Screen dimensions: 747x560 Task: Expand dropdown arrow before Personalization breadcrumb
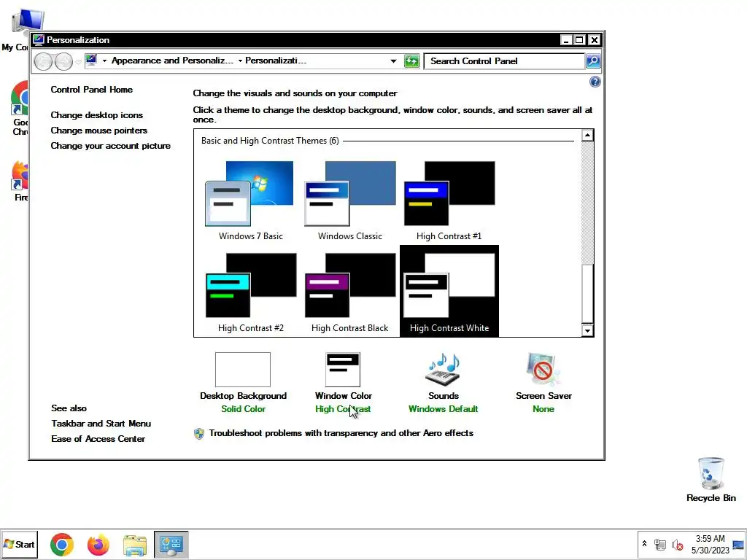point(240,61)
